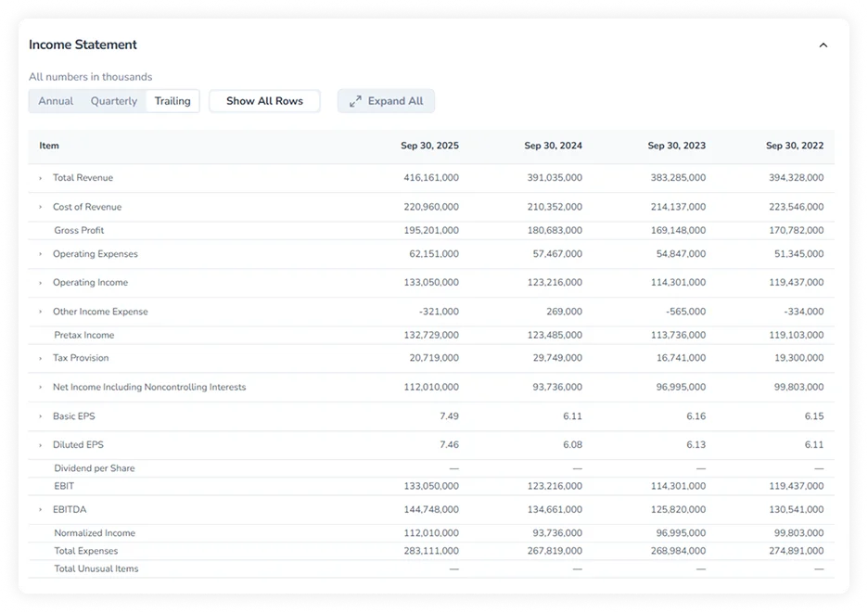Click the Pretax Income row label

tap(84, 335)
